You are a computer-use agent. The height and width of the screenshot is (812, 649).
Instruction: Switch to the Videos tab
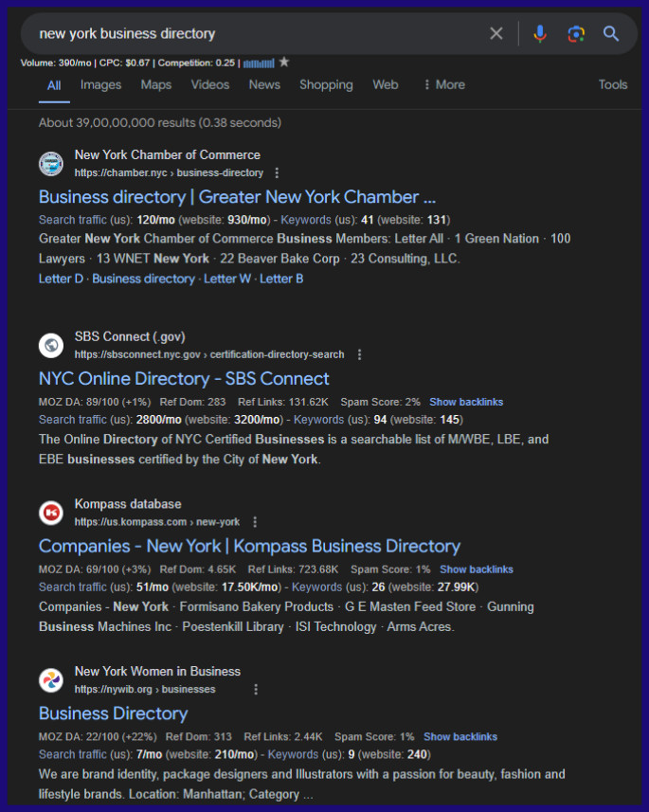click(x=209, y=84)
